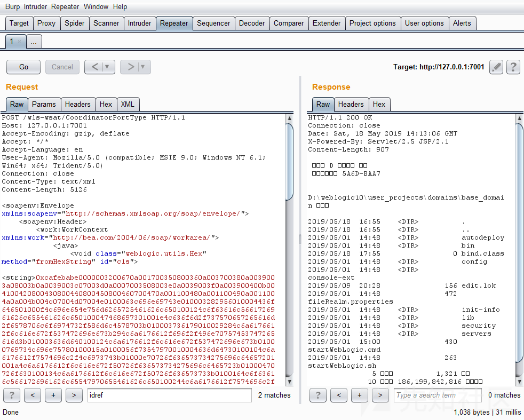This screenshot has height=420, width=524.
Task: Click the request pane scrollbar up arrow
Action: coord(289,118)
